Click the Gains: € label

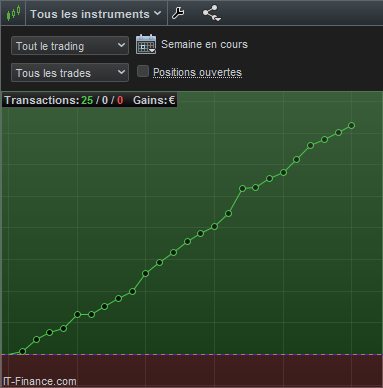point(154,100)
